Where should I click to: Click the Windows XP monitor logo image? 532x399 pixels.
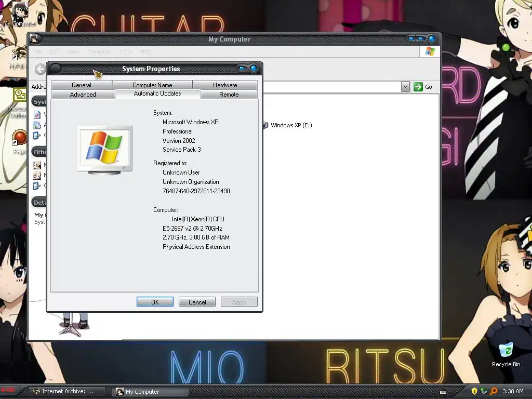105,150
